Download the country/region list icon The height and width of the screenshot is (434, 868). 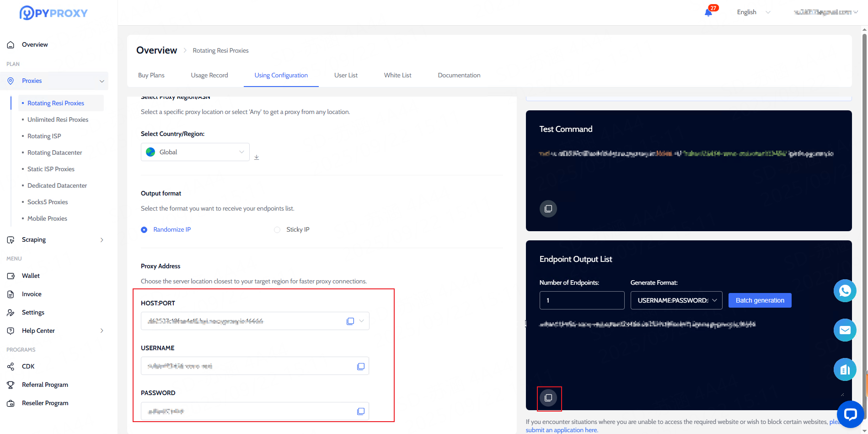[x=257, y=157]
